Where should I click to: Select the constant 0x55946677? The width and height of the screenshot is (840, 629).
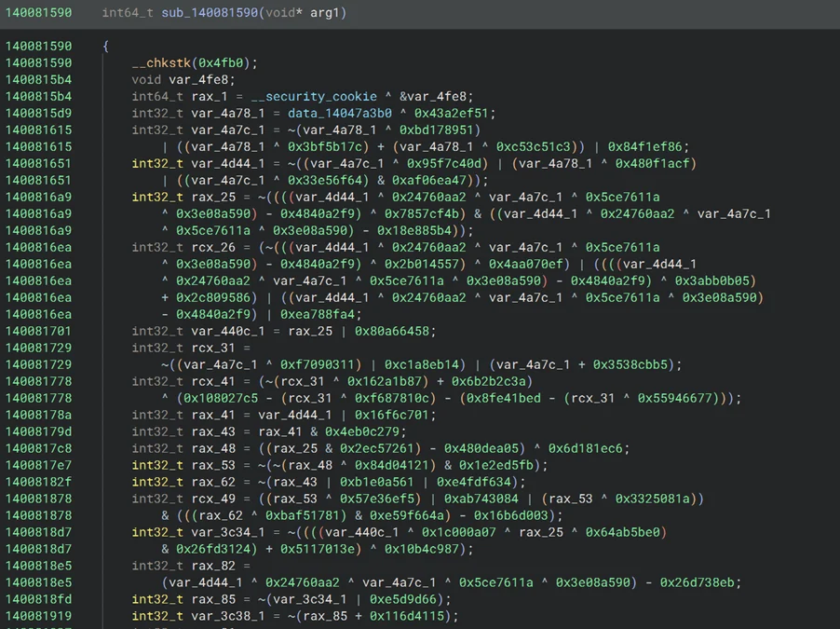674,398
